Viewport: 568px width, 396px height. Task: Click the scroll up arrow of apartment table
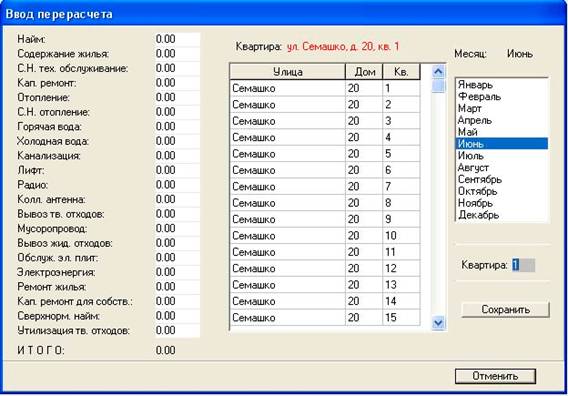(438, 72)
